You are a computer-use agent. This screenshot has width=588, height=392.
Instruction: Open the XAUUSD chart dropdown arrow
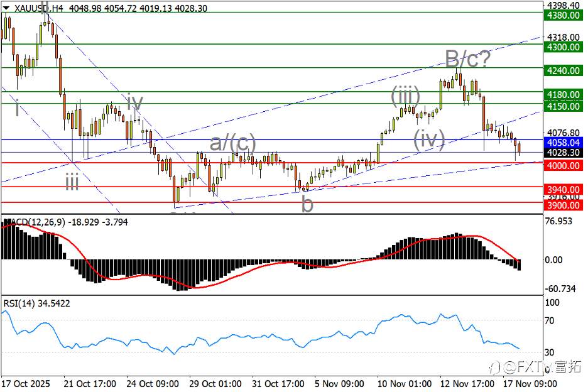pos(6,8)
